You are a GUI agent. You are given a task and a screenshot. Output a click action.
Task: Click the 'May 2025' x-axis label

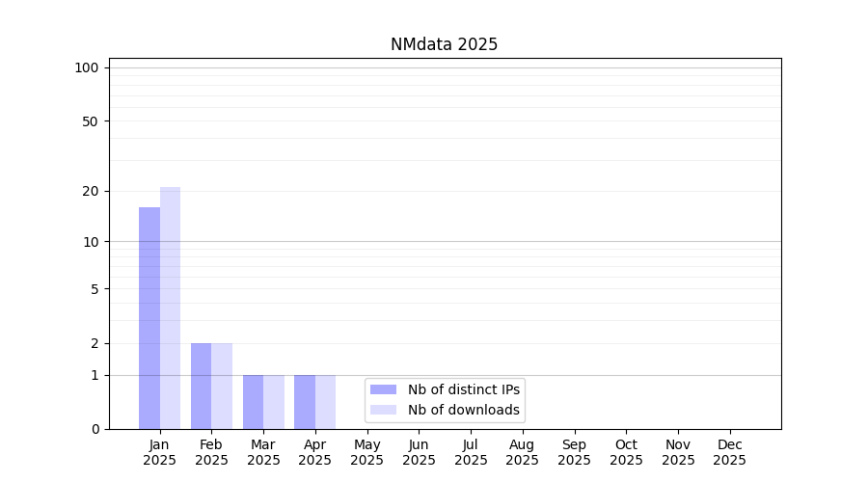366,452
